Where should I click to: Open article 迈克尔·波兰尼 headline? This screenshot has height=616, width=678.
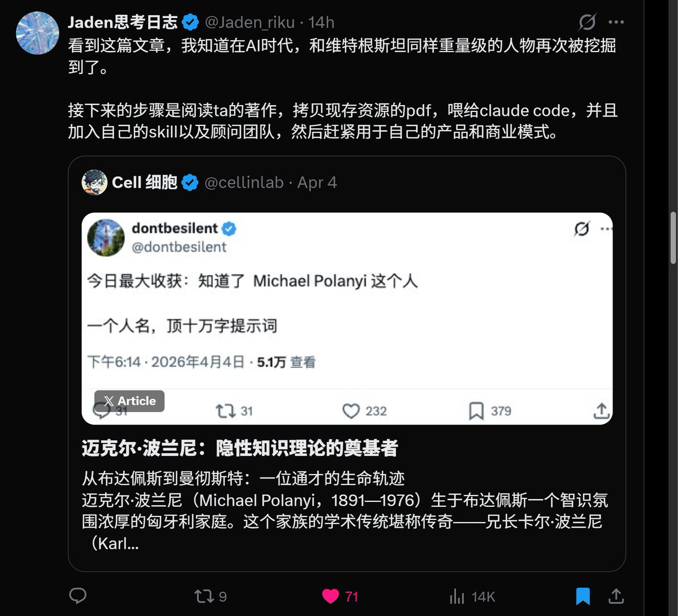pos(240,448)
